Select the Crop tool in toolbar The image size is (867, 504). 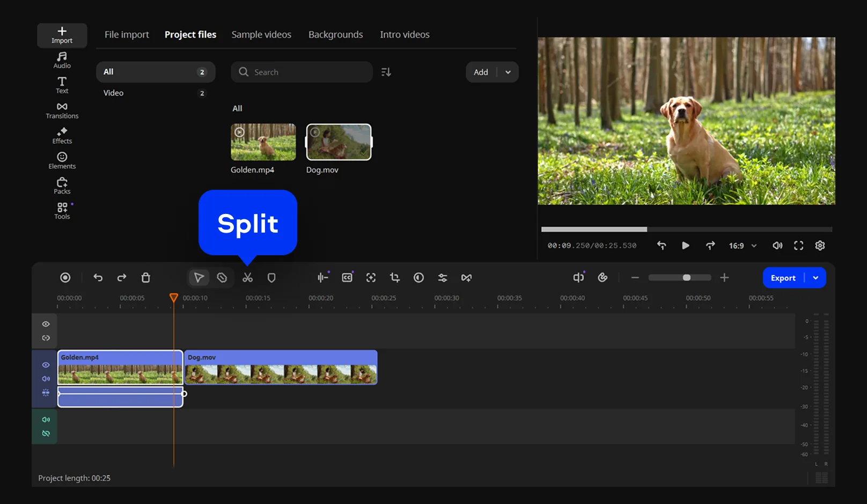click(x=395, y=278)
